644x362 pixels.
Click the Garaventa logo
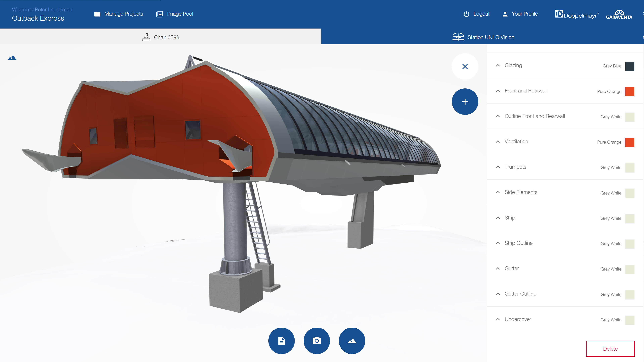(619, 14)
